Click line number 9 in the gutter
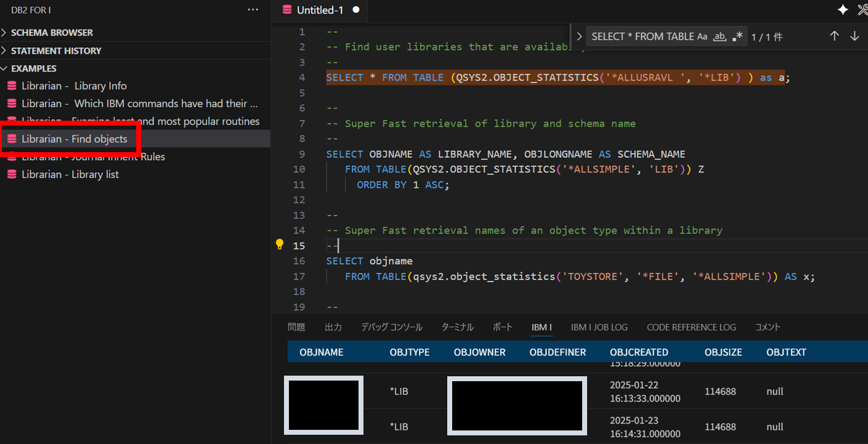The height and width of the screenshot is (444, 868). pos(302,154)
